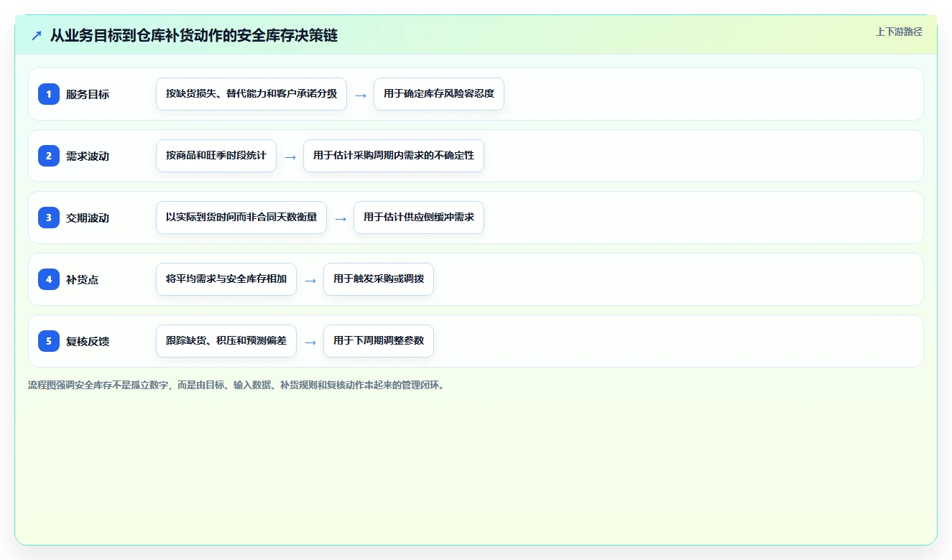The width and height of the screenshot is (952, 560).
Task: Click step badge 1 next to 服务目标
Action: pos(49,94)
